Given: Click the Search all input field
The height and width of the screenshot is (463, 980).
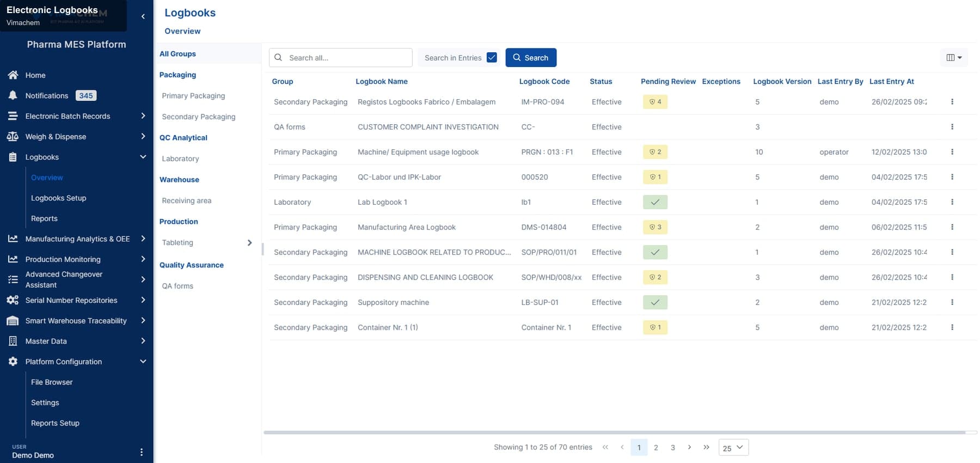Looking at the screenshot, I should (x=340, y=58).
